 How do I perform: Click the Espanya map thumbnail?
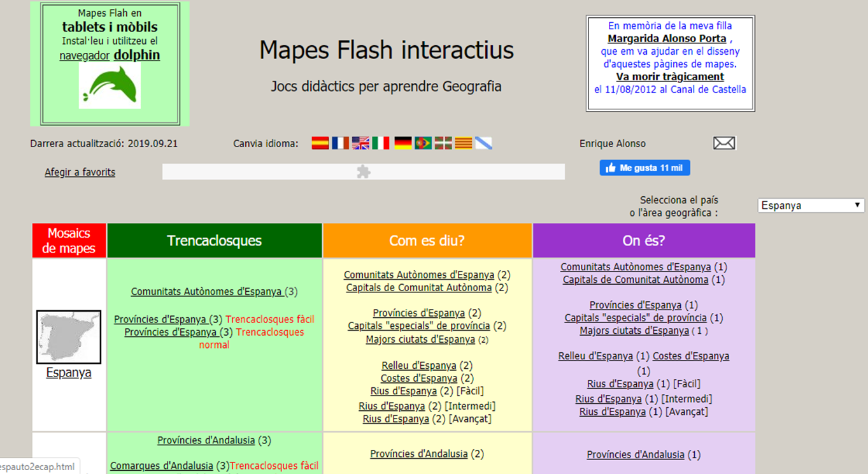69,337
